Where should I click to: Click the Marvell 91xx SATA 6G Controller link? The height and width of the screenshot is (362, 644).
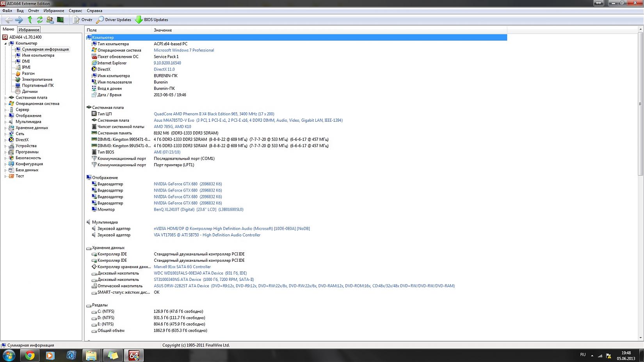point(182,267)
